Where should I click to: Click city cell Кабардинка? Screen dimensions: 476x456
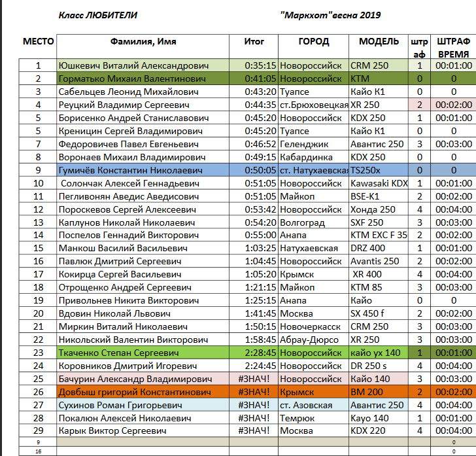[314, 157]
